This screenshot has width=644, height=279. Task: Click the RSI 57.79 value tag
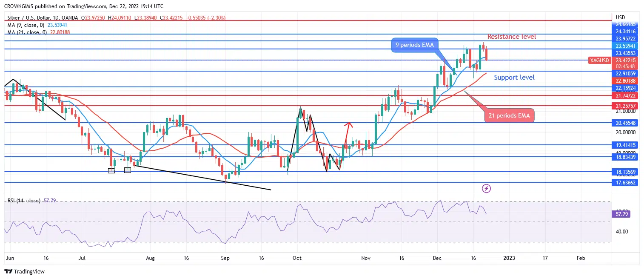[621, 214]
